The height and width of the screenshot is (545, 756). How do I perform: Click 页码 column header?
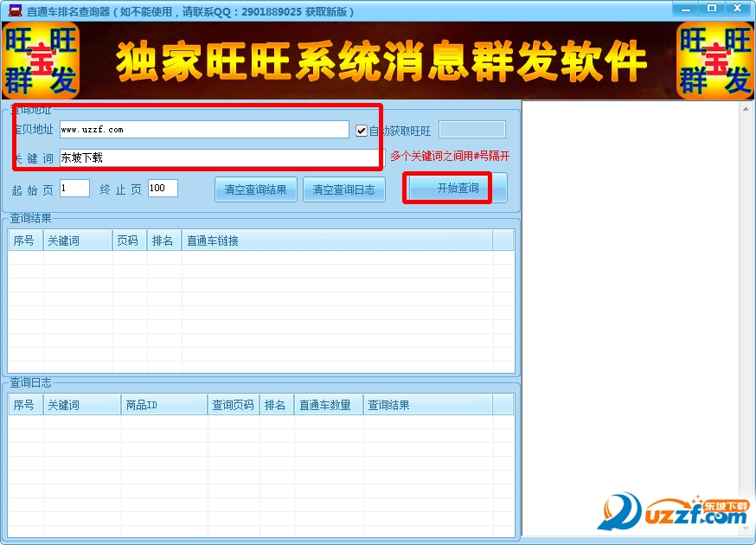(x=130, y=240)
